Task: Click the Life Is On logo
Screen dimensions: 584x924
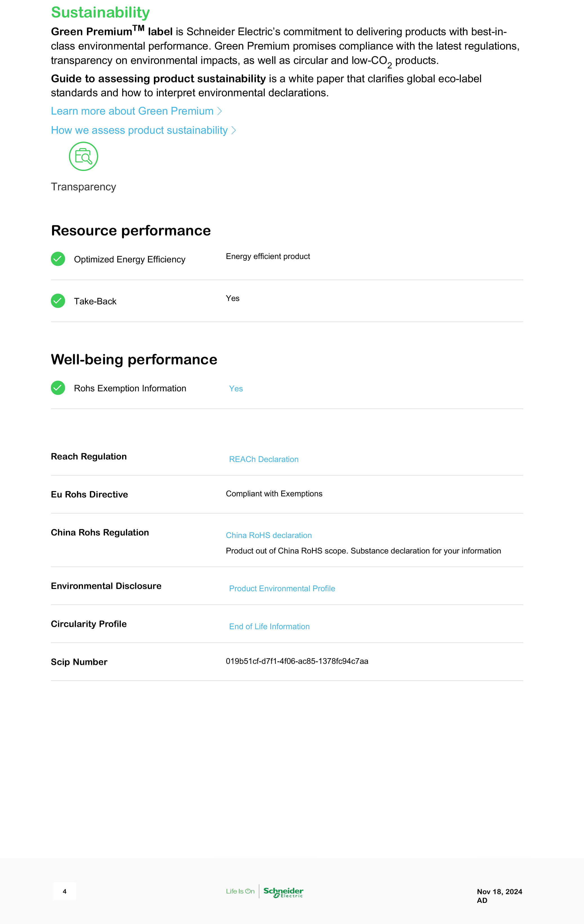Action: (x=240, y=891)
